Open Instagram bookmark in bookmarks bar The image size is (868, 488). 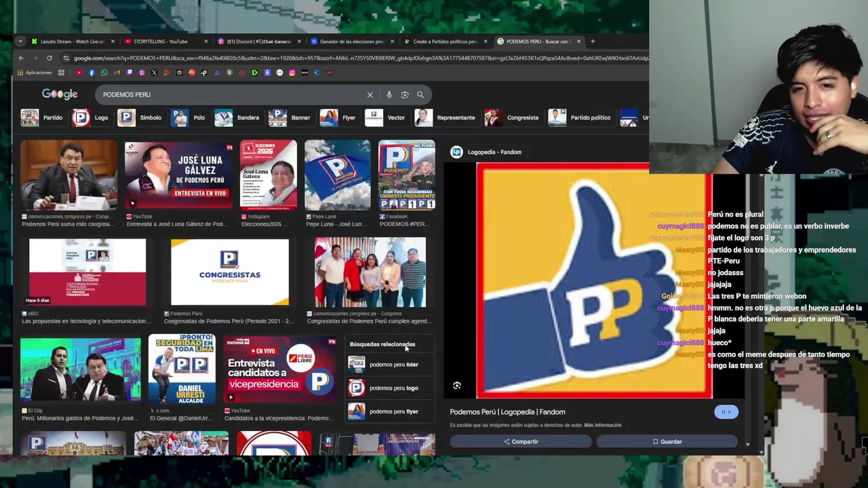point(292,73)
